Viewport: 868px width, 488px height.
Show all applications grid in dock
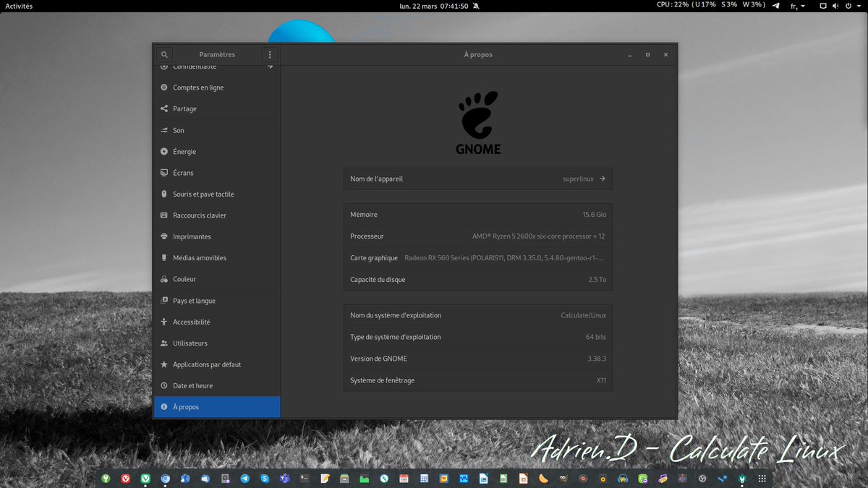762,479
